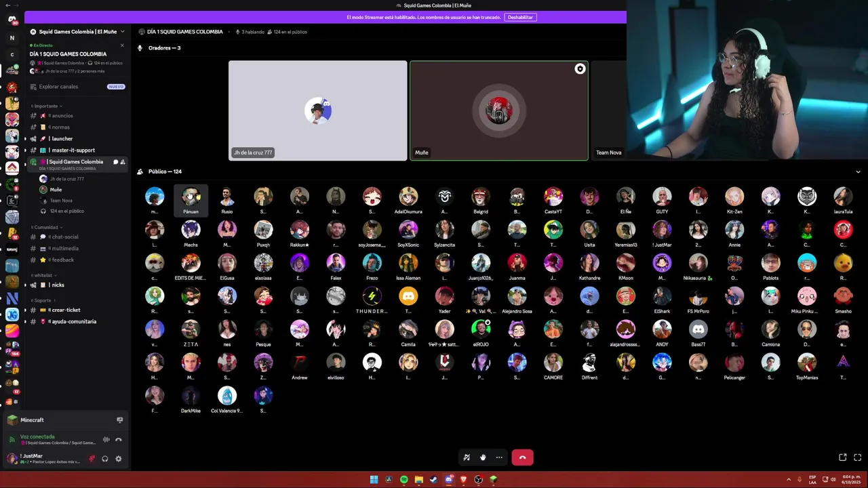Screen dimensions: 868x488
Task: Open the master-it-support channel
Action: (x=77, y=150)
